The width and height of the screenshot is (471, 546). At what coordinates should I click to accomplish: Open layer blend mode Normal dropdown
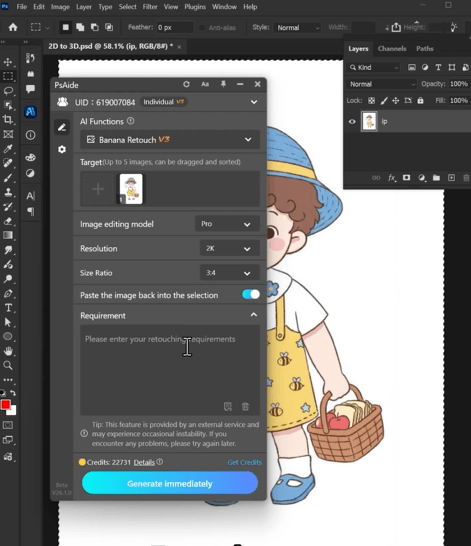(382, 84)
